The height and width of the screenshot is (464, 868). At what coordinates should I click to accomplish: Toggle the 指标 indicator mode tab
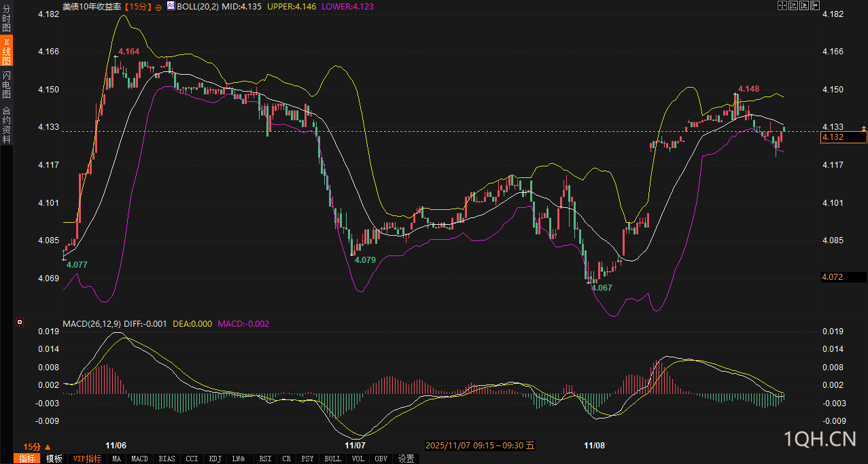(x=27, y=459)
